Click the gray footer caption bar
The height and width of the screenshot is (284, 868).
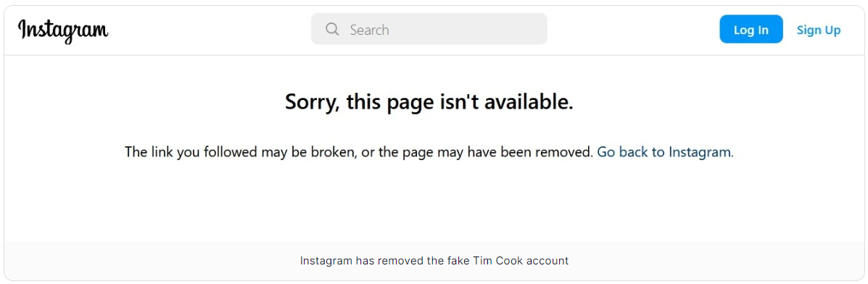click(434, 261)
